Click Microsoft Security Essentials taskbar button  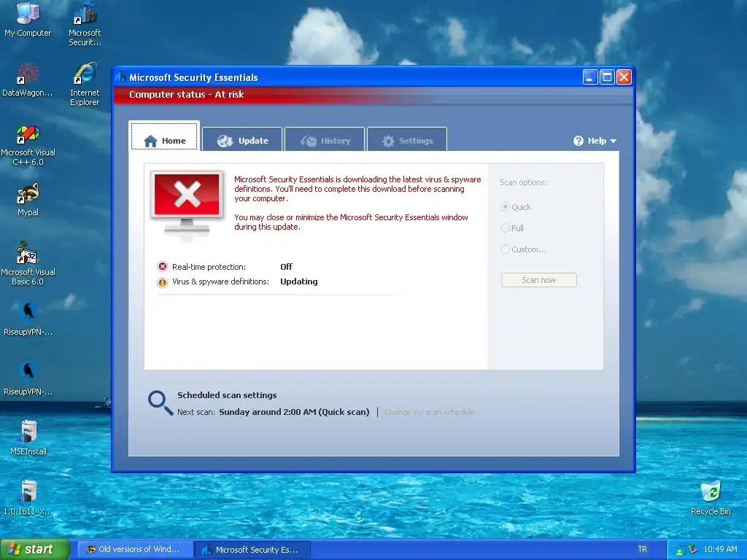pos(253,550)
